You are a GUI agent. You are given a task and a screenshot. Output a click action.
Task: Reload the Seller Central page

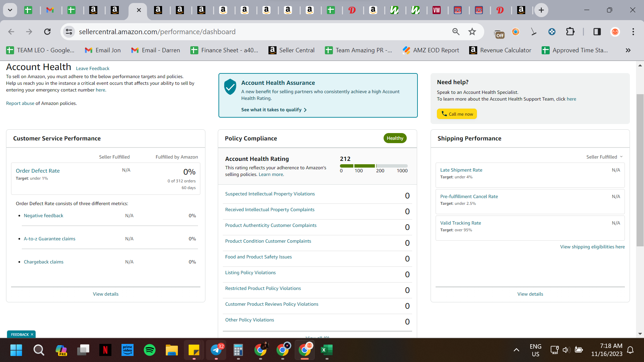[47, 32]
